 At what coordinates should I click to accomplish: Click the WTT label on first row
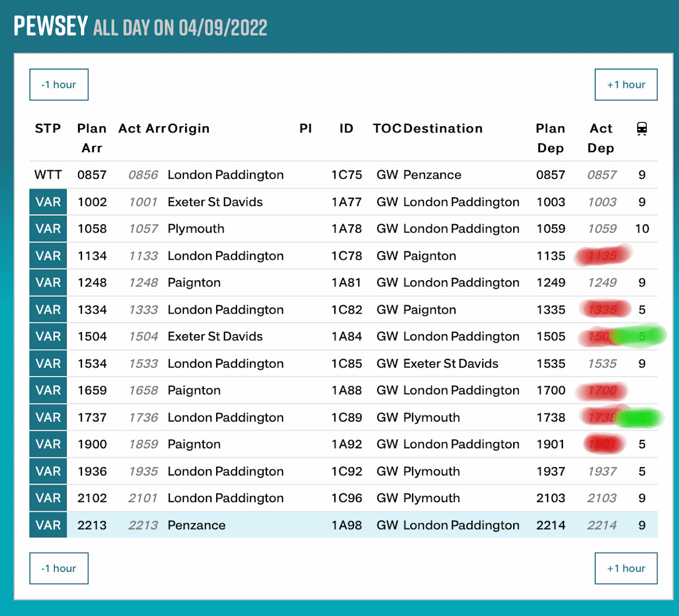point(48,175)
